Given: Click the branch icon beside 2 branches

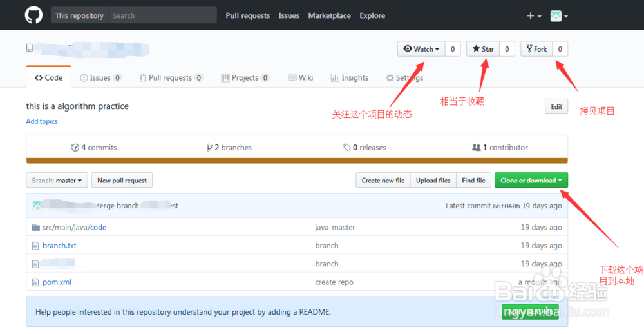Looking at the screenshot, I should 209,147.
